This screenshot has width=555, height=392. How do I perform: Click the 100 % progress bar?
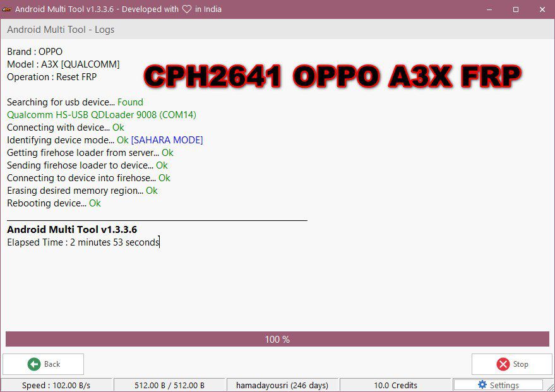[277, 339]
